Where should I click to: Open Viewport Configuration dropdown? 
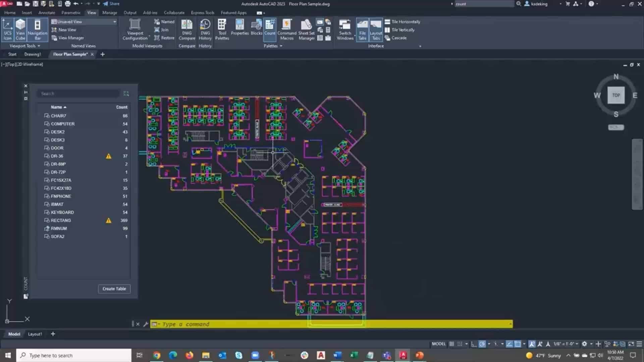coord(135,29)
